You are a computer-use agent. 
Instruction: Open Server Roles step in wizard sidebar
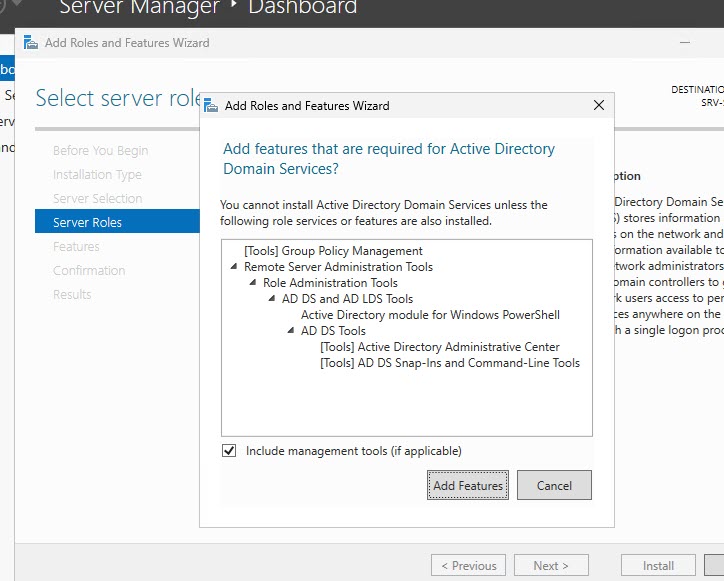[117, 222]
